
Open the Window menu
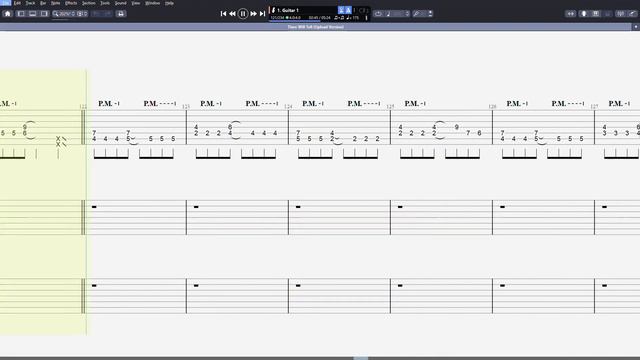coord(153,3)
